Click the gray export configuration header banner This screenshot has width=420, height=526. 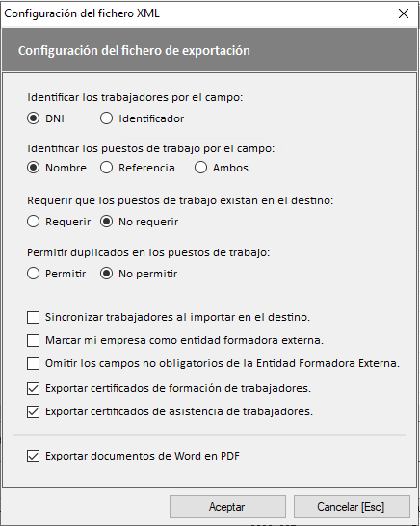(210, 50)
